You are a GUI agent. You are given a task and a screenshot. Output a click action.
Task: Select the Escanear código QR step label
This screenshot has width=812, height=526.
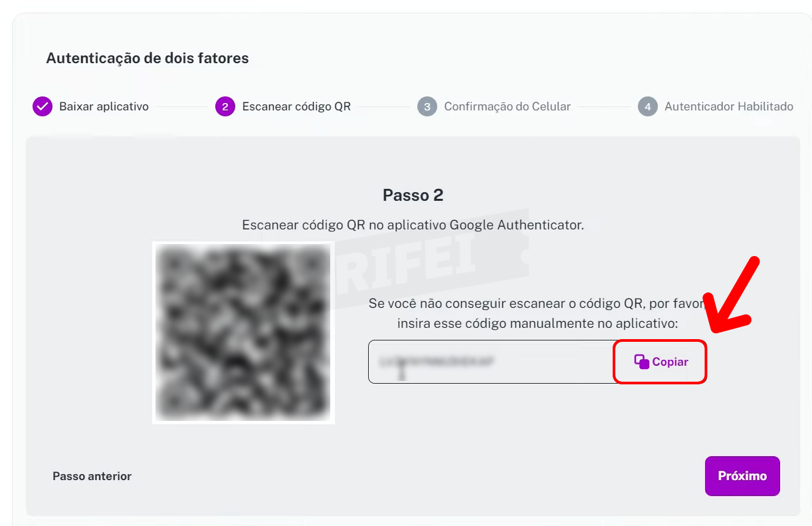pyautogui.click(x=296, y=106)
